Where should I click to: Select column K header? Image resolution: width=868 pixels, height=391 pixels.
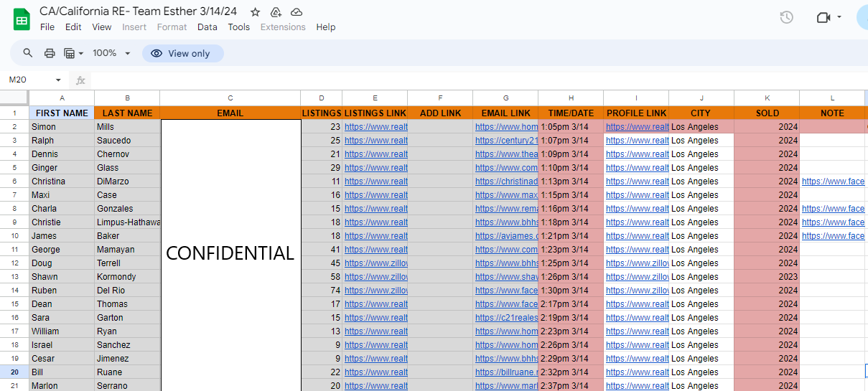(766, 98)
